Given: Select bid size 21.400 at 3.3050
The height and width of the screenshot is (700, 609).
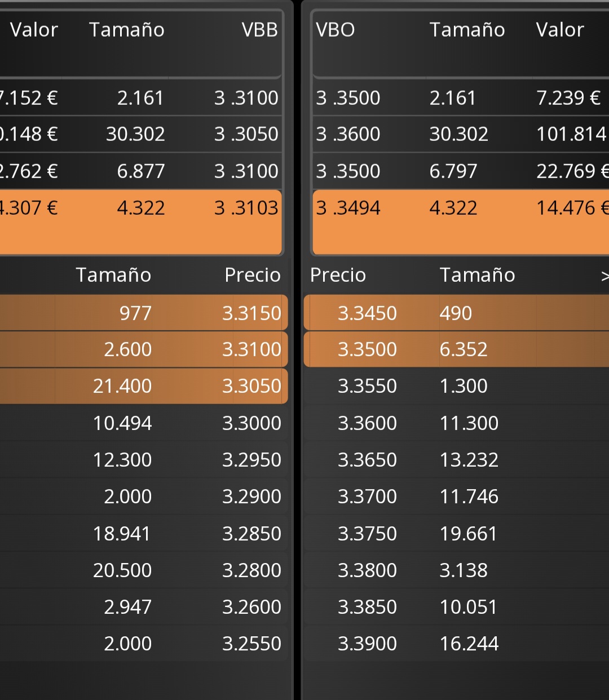Looking at the screenshot, I should tap(122, 386).
